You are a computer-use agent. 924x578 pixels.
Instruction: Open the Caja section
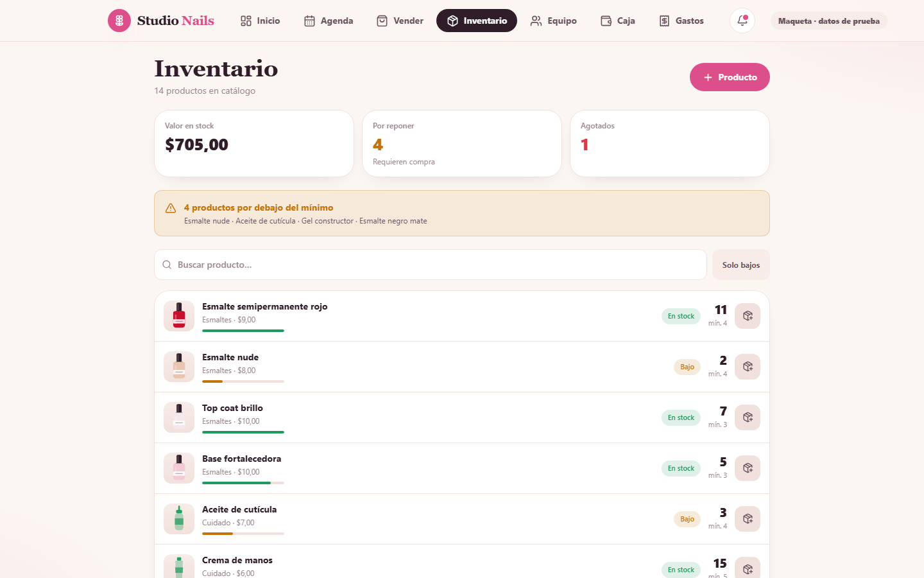tap(618, 21)
